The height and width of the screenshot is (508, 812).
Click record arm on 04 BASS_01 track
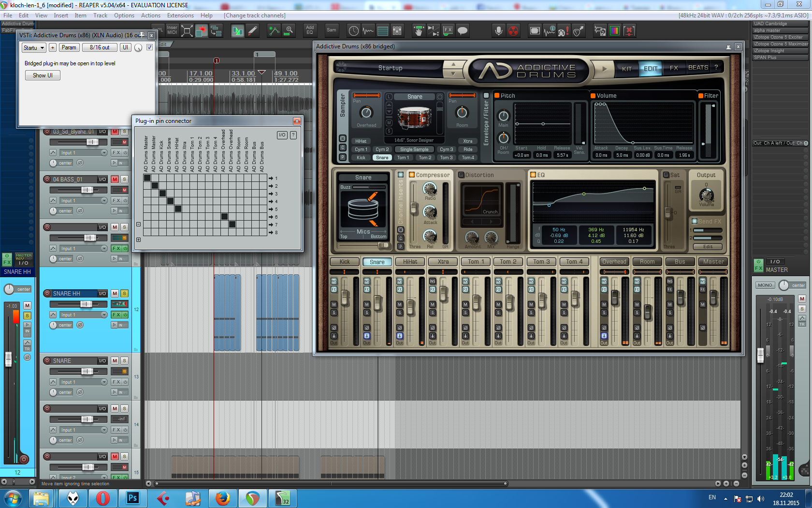pyautogui.click(x=47, y=179)
